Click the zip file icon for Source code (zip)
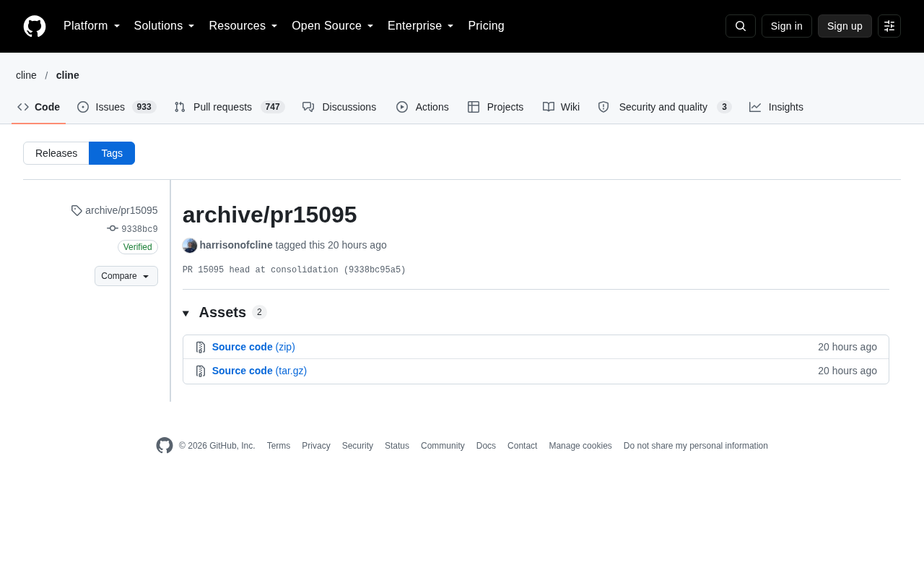The height and width of the screenshot is (578, 924). [x=201, y=347]
